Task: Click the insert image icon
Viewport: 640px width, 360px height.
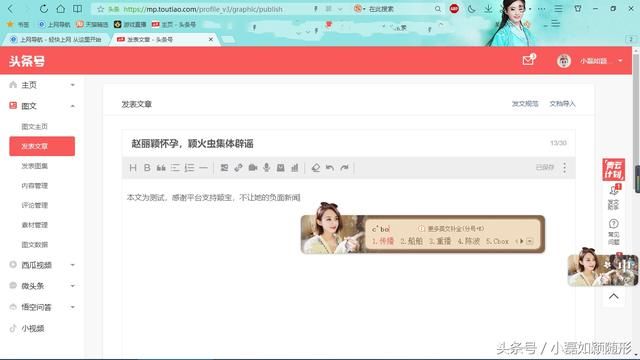Action: click(224, 168)
